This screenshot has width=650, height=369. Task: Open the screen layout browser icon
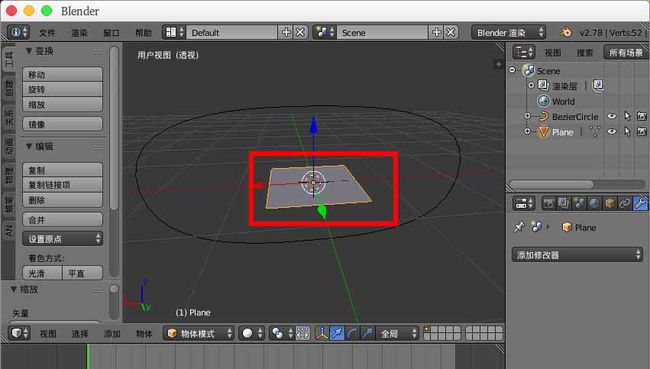(x=174, y=32)
